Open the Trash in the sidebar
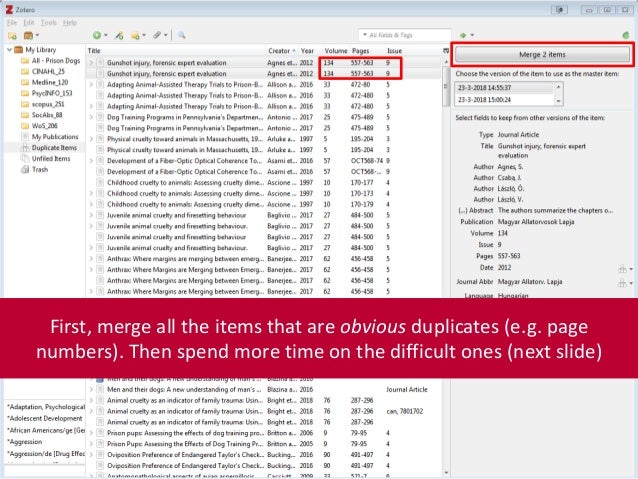The image size is (638, 479). point(40,170)
